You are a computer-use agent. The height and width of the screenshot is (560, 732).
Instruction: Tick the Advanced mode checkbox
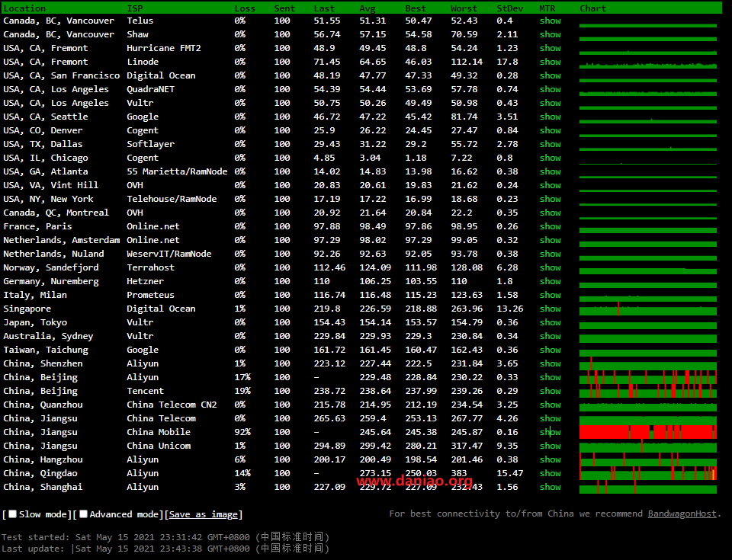click(84, 514)
